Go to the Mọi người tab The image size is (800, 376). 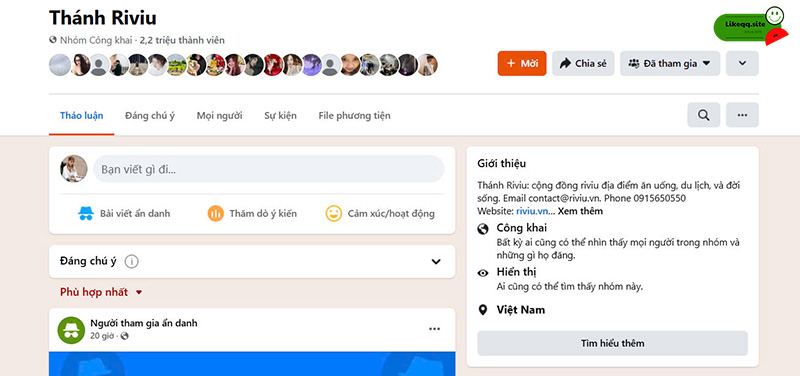[x=219, y=116]
